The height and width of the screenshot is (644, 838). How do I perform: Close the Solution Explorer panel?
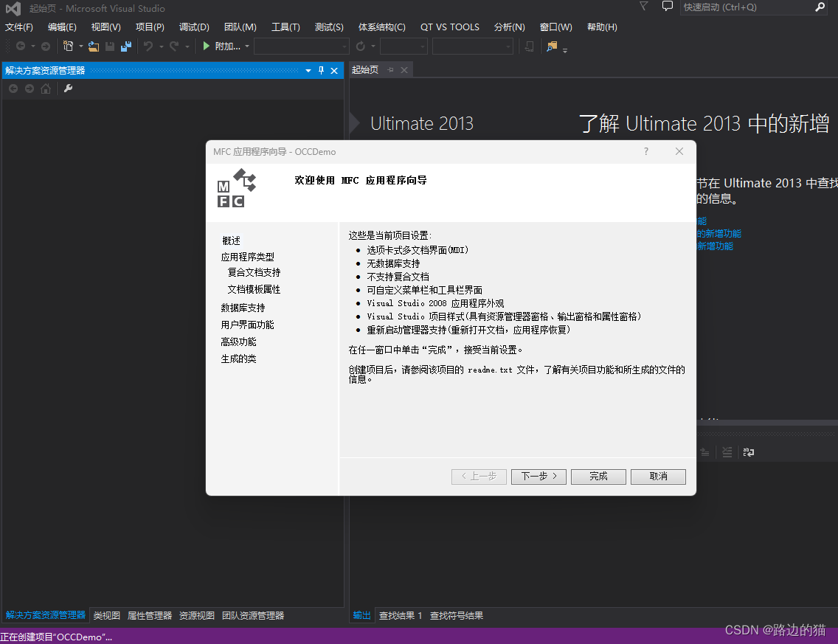point(334,71)
